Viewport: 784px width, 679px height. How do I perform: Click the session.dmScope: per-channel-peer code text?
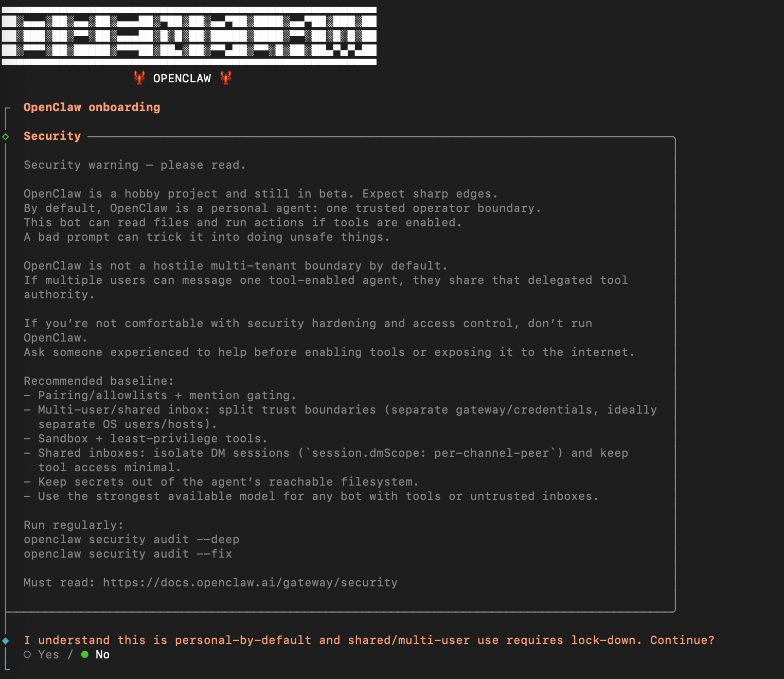(x=431, y=453)
